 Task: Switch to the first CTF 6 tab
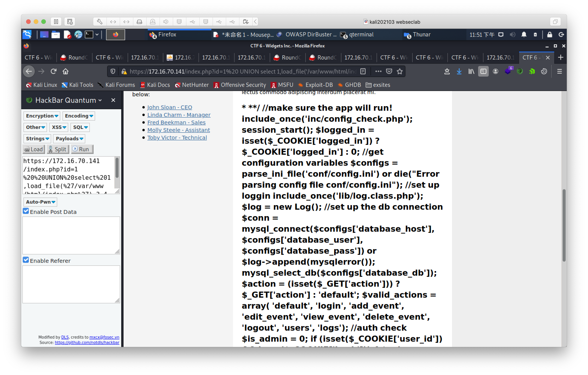coord(39,57)
